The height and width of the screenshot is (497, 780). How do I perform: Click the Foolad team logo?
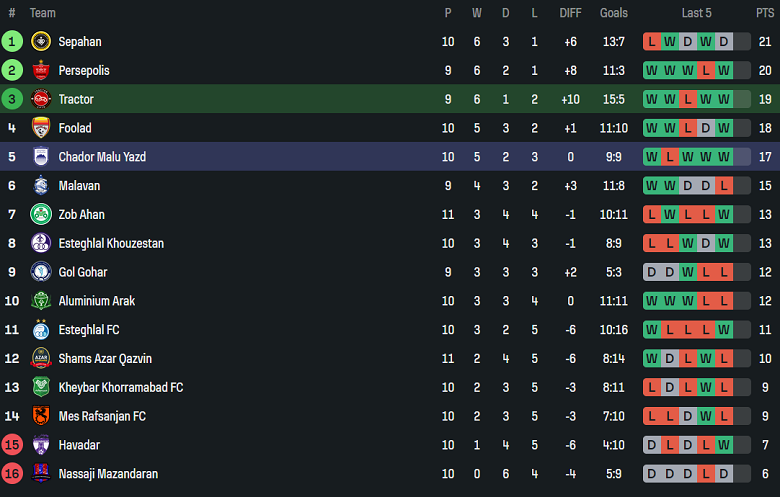(x=41, y=128)
